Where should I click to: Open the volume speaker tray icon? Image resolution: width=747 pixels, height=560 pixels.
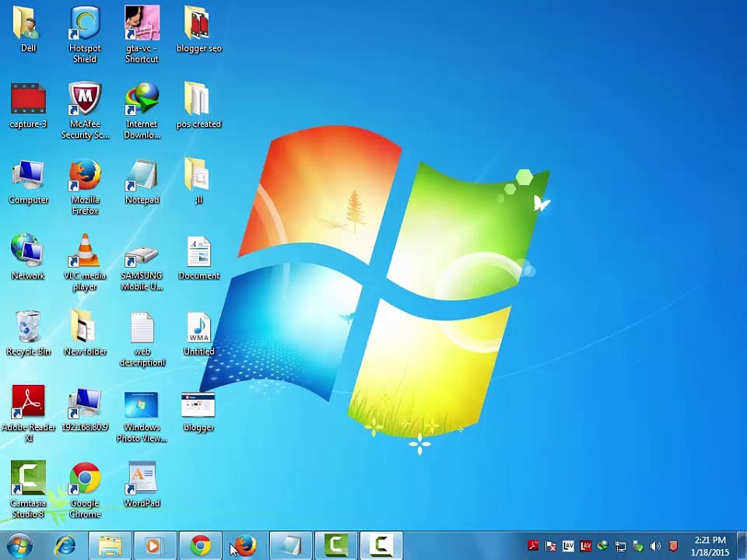(x=655, y=546)
